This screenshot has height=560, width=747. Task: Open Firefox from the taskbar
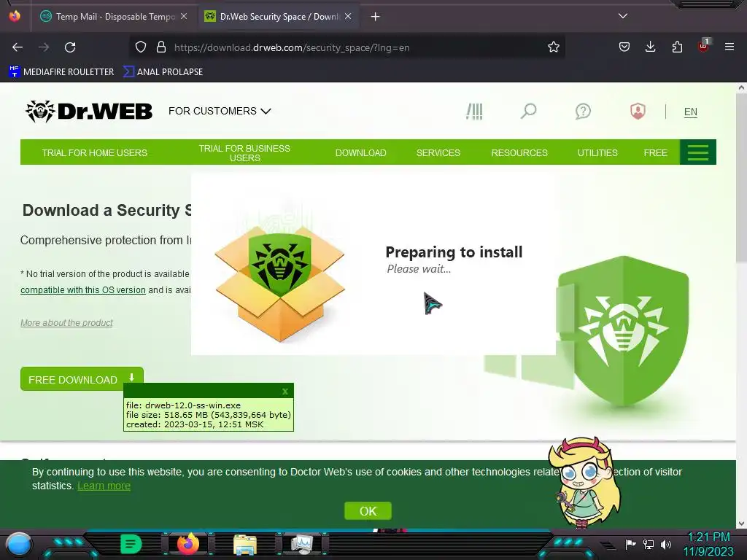tap(187, 544)
